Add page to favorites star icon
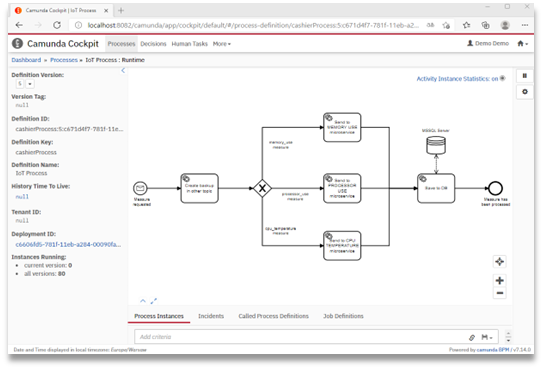Viewport: 543px width, 370px height. (x=446, y=25)
